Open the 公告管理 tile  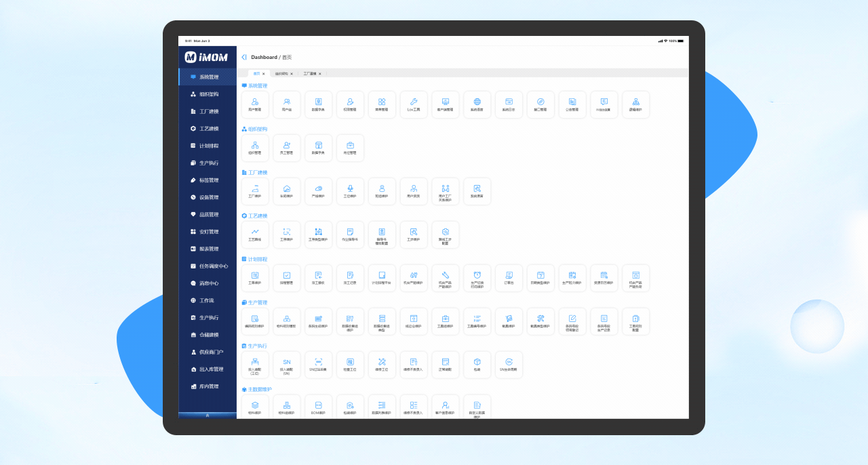[572, 104]
